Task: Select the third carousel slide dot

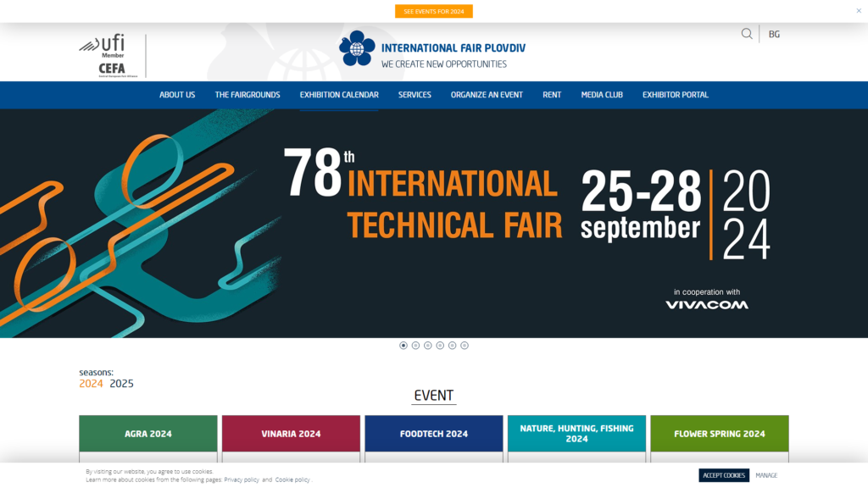Action: tap(427, 346)
